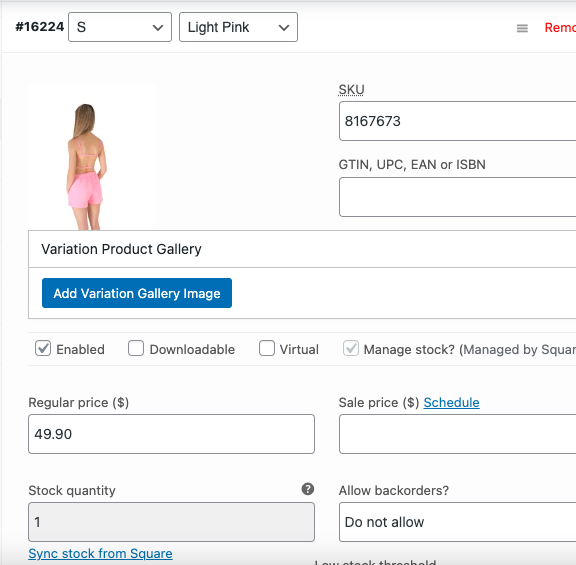Click the drag handle icon for variation #16224

pos(522,28)
